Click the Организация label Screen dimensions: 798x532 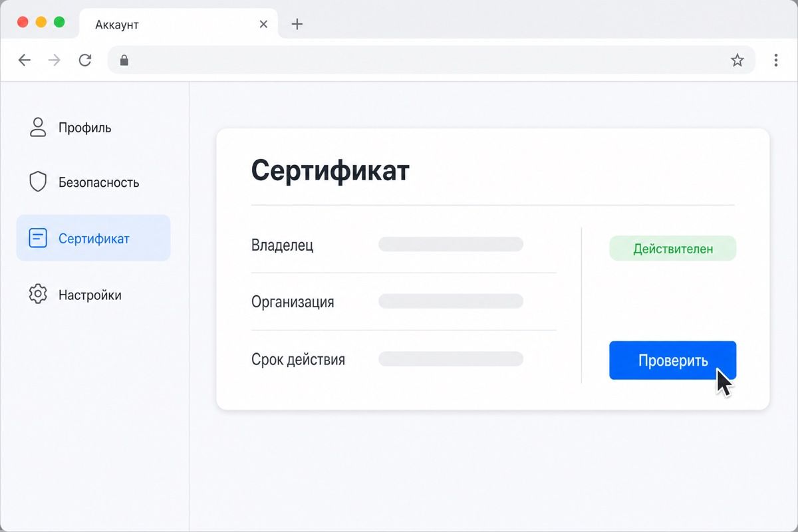click(x=293, y=302)
